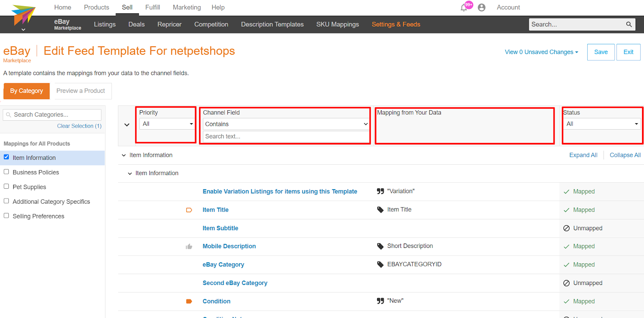Focus the header Search box
Image resolution: width=644 pixels, height=318 pixels.
point(582,25)
